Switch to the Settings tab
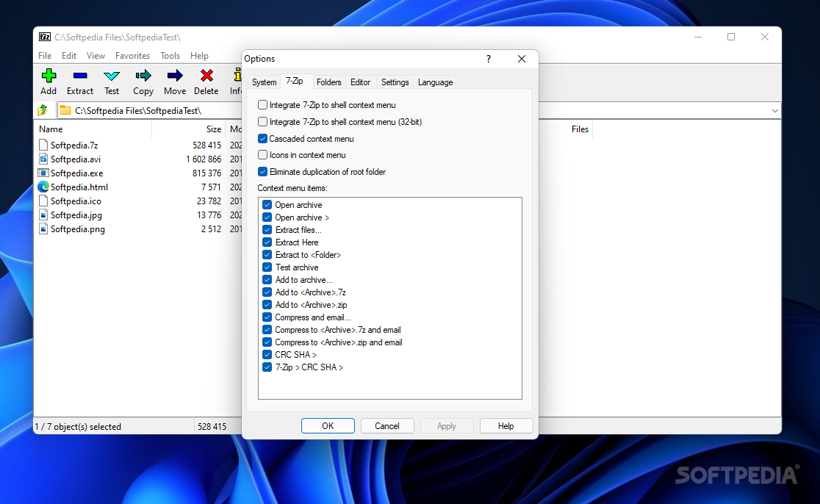820x504 pixels. [395, 82]
